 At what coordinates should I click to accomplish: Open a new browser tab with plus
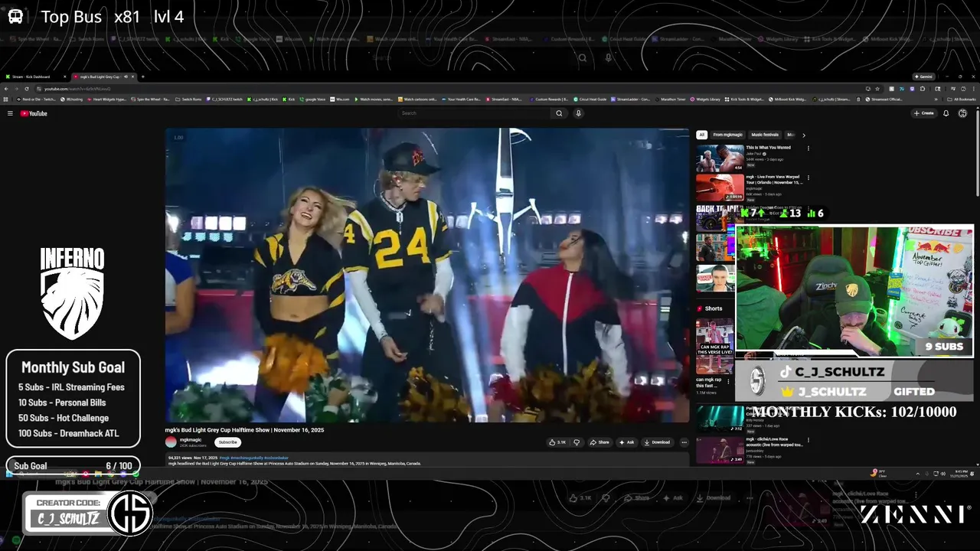pos(142,77)
